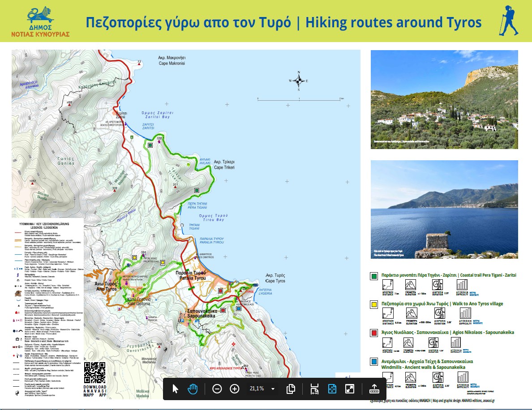Click the map distance scale bar

coord(300,99)
